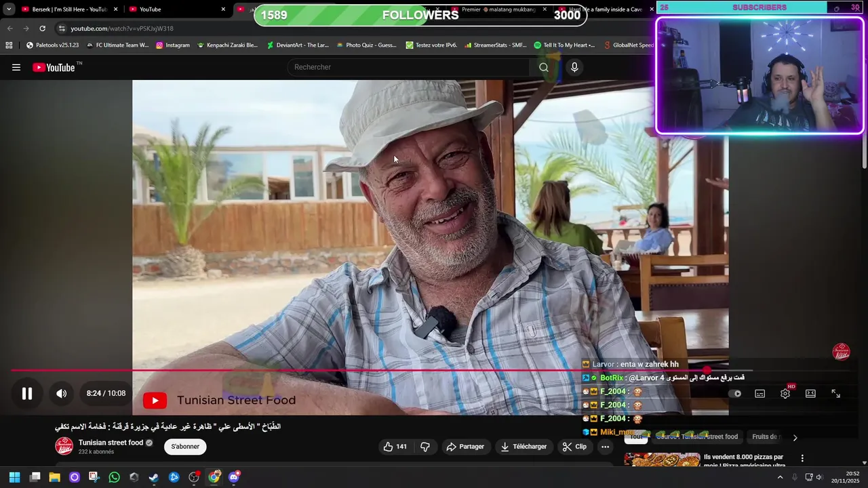The width and height of the screenshot is (868, 488).
Task: Select the Fruits de mer filter chip
Action: [x=766, y=436]
